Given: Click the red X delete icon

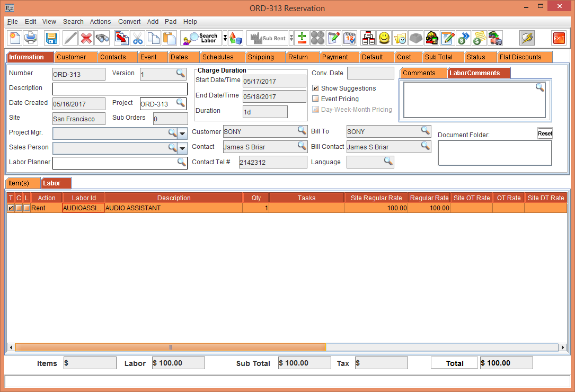Looking at the screenshot, I should point(86,38).
